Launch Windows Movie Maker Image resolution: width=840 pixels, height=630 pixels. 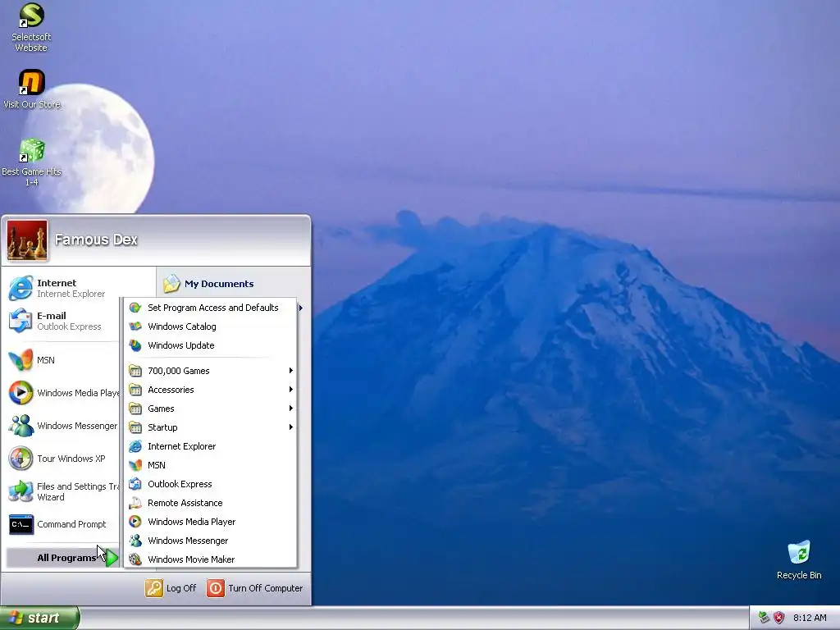[x=210, y=559]
